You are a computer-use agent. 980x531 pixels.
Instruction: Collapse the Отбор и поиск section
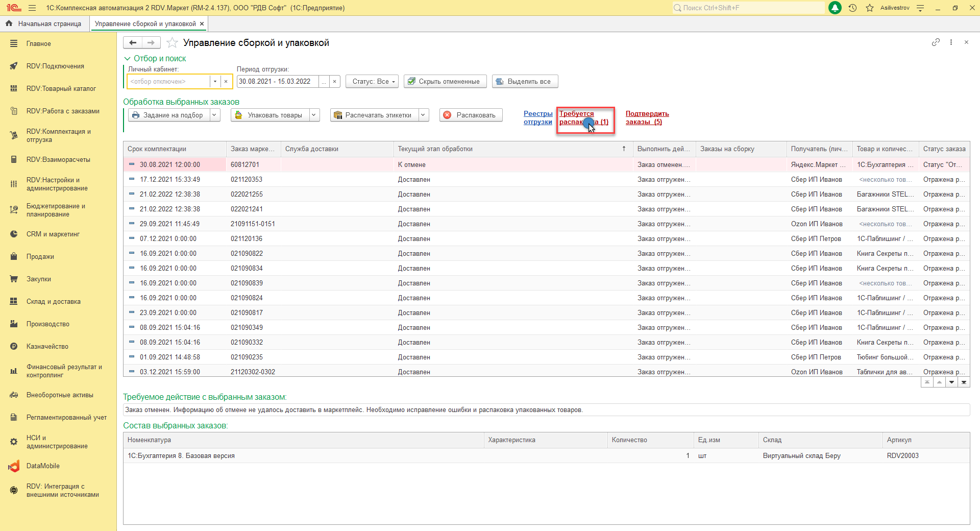point(155,59)
